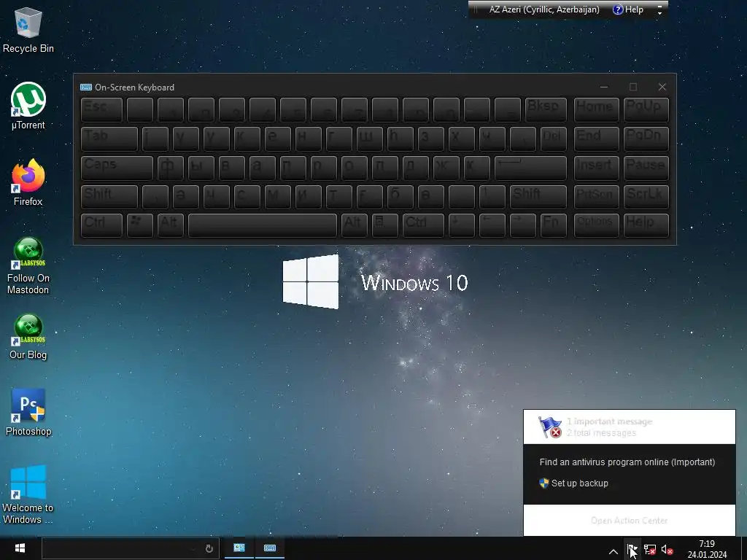Click the left arrow key on keyboard
This screenshot has width=747, height=560.
click(492, 225)
